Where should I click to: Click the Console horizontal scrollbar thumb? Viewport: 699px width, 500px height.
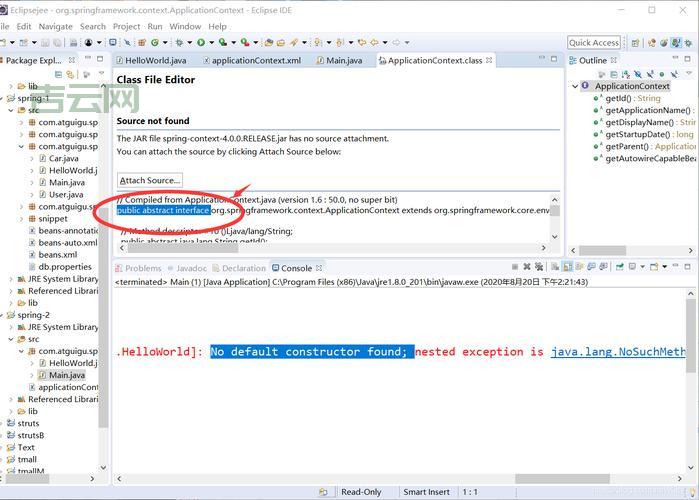pos(562,479)
